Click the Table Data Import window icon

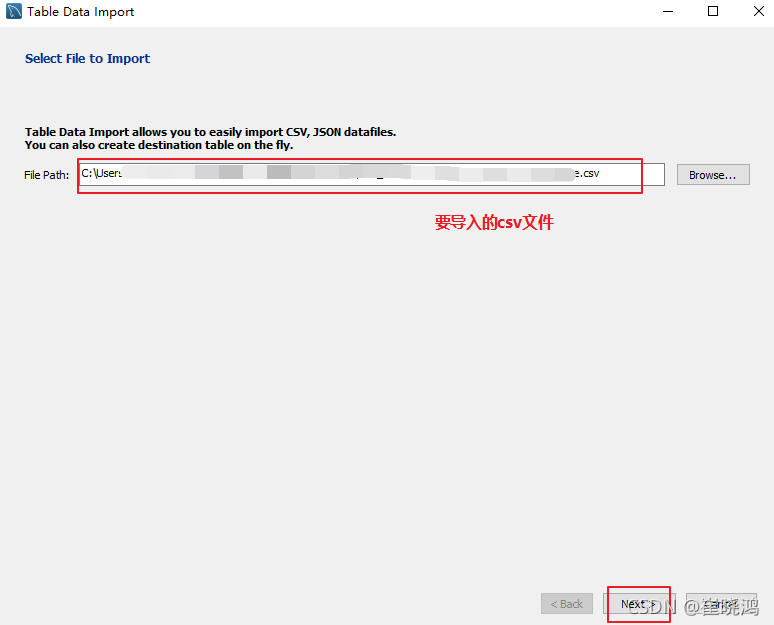click(14, 11)
